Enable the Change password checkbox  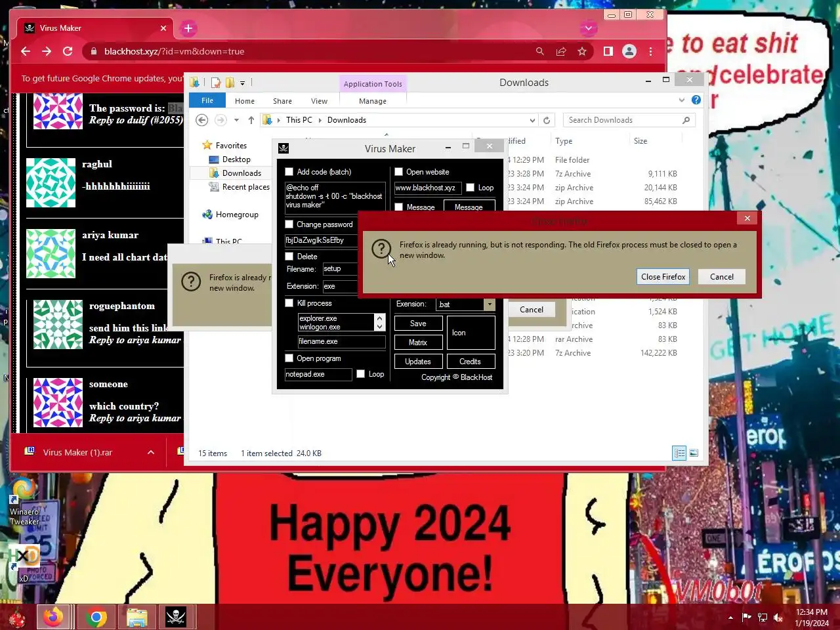coord(289,224)
